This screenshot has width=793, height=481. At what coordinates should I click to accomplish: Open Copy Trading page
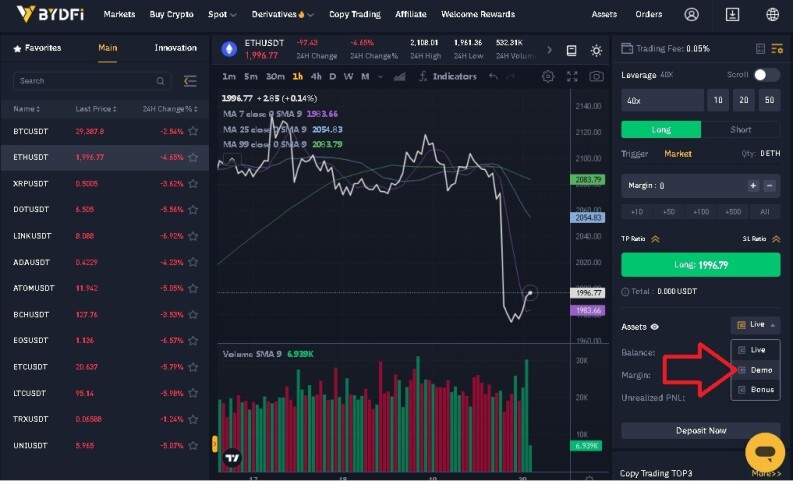355,14
